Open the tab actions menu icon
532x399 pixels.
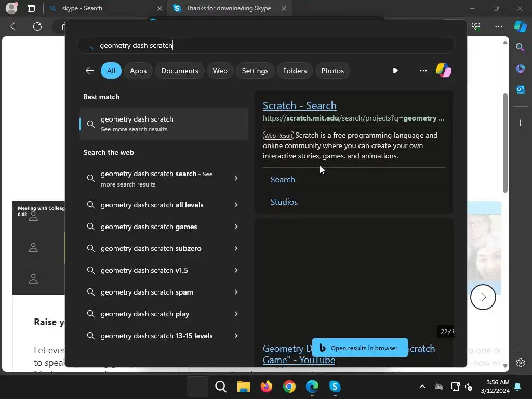[x=31, y=8]
